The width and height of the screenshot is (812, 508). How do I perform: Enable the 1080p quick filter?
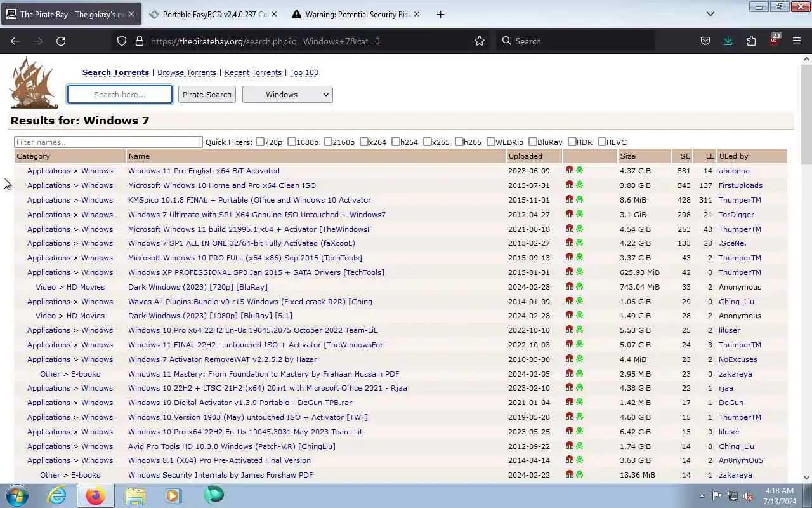point(292,142)
